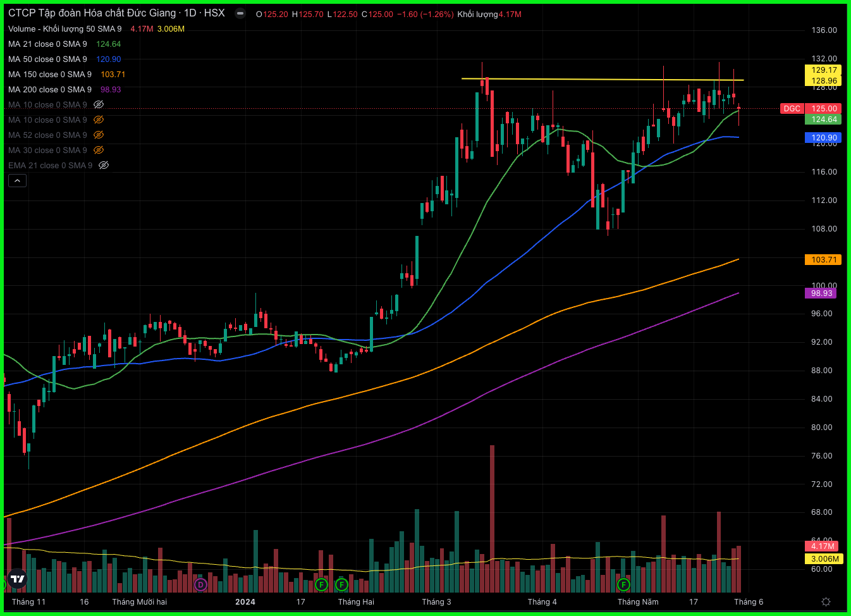Click the red 125.00 last price label
The height and width of the screenshot is (616, 851).
tap(824, 109)
